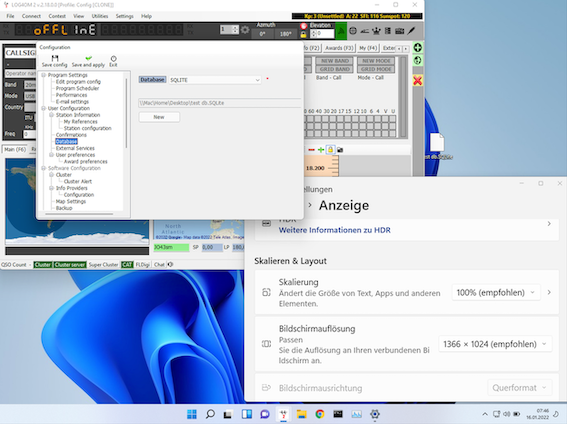Open the Windows Start menu
The image size is (567, 424).
coord(192,414)
